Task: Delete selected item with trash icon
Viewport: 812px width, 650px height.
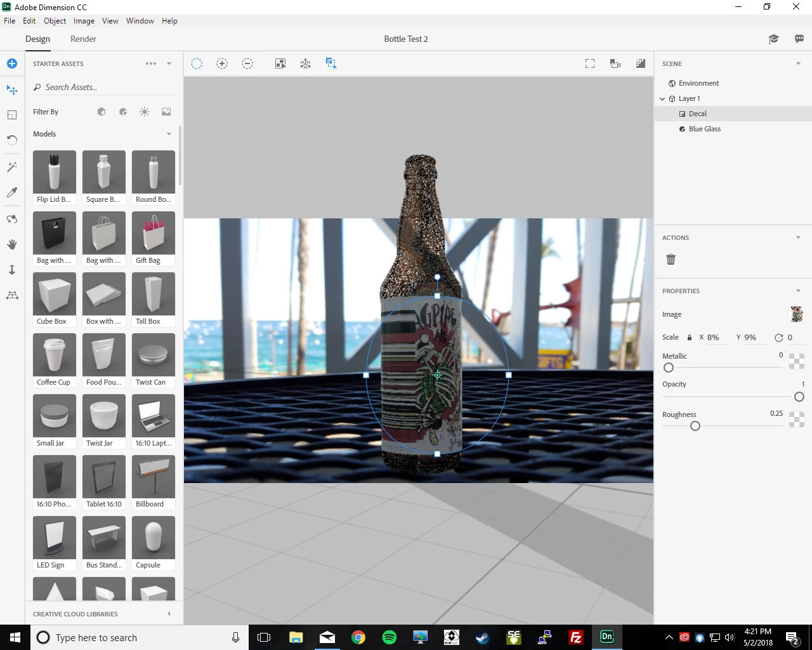Action: (671, 259)
